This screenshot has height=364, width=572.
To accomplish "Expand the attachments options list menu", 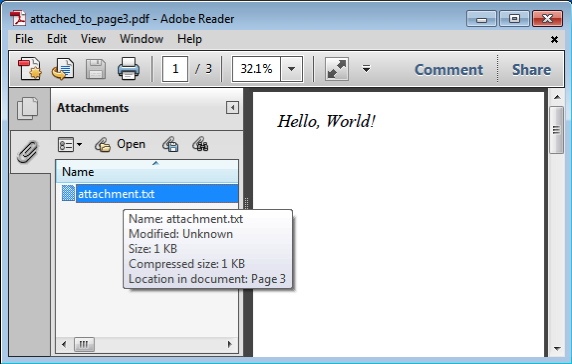I will click(x=70, y=144).
